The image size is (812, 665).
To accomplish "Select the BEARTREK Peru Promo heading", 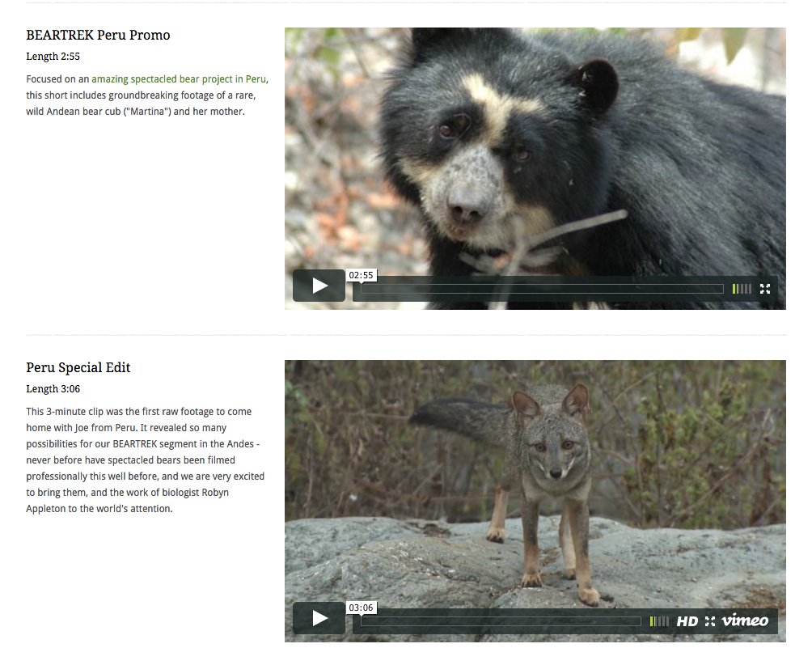I will [98, 36].
